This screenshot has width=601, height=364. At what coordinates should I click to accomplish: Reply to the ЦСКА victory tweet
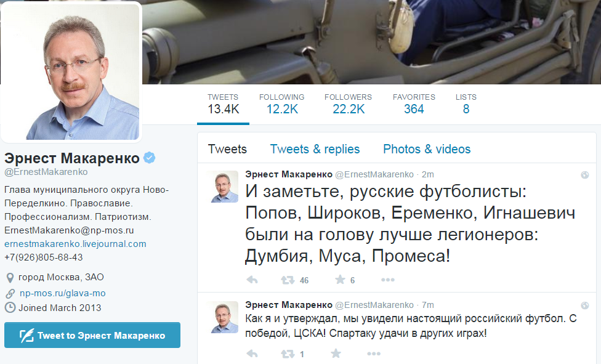point(252,354)
